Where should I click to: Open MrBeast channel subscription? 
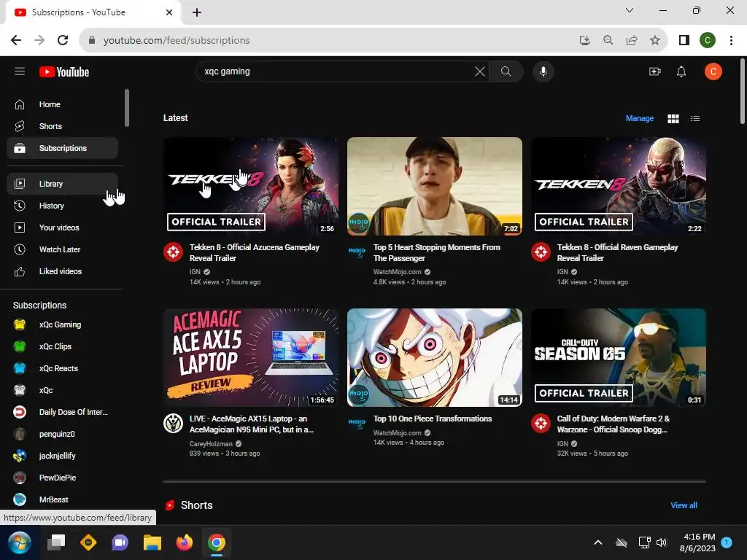pyautogui.click(x=63, y=500)
